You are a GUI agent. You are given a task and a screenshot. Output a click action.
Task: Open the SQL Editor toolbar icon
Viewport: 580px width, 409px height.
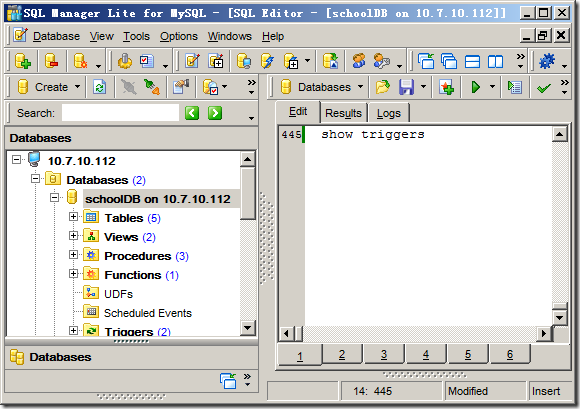click(x=192, y=61)
